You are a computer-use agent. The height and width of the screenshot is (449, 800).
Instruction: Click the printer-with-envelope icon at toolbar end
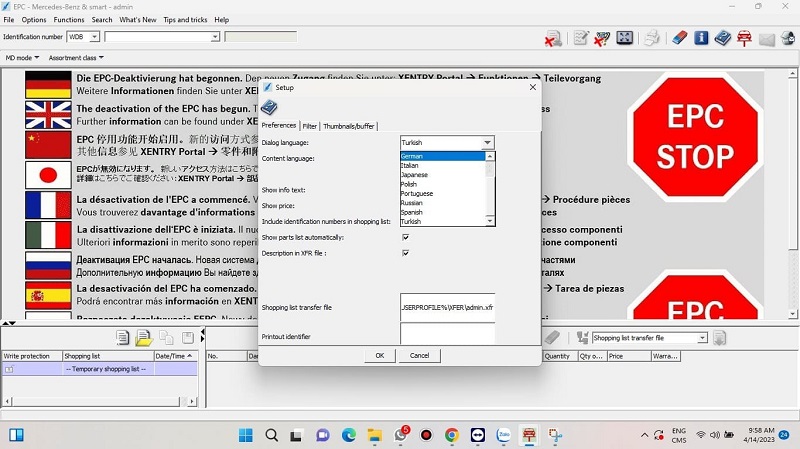tap(788, 38)
